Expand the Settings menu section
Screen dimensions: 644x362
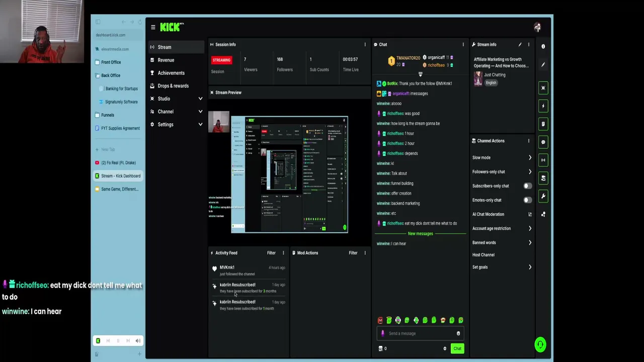200,124
